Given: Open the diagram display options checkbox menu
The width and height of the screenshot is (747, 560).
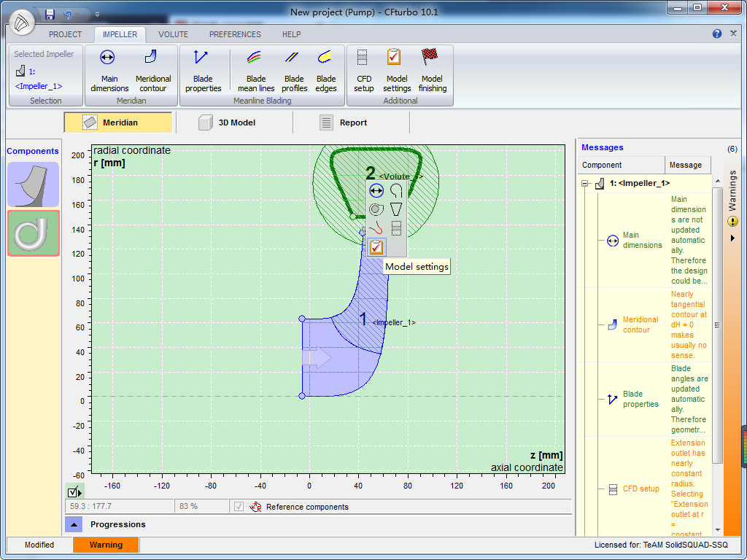Looking at the screenshot, I should pos(75,492).
